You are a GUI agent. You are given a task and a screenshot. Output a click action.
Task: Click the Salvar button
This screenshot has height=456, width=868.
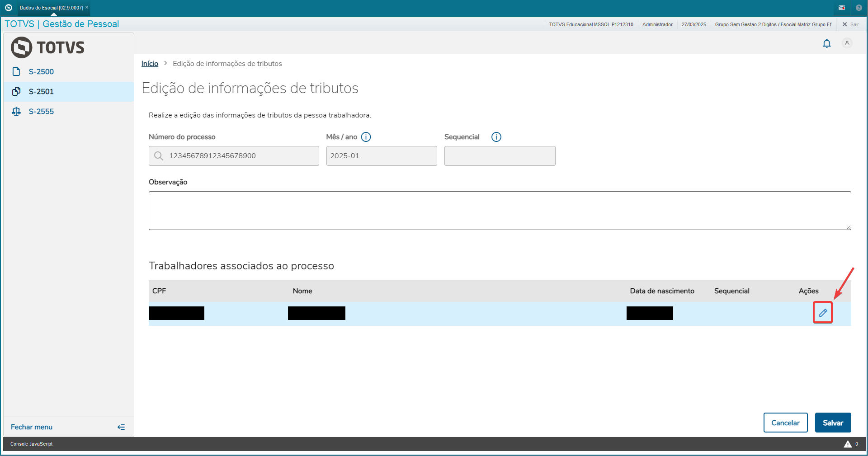pyautogui.click(x=833, y=423)
